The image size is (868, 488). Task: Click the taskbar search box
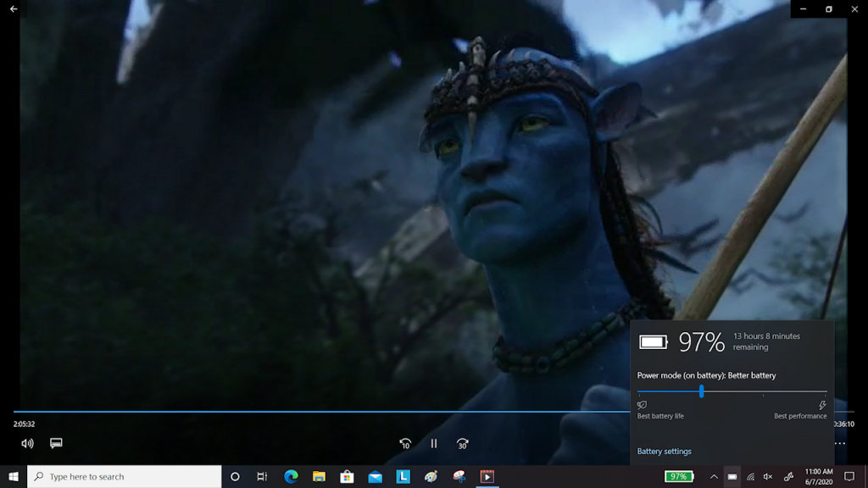pyautogui.click(x=124, y=476)
